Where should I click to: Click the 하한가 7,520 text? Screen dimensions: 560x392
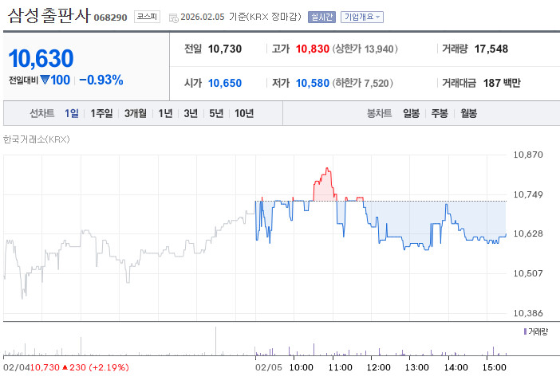point(362,83)
